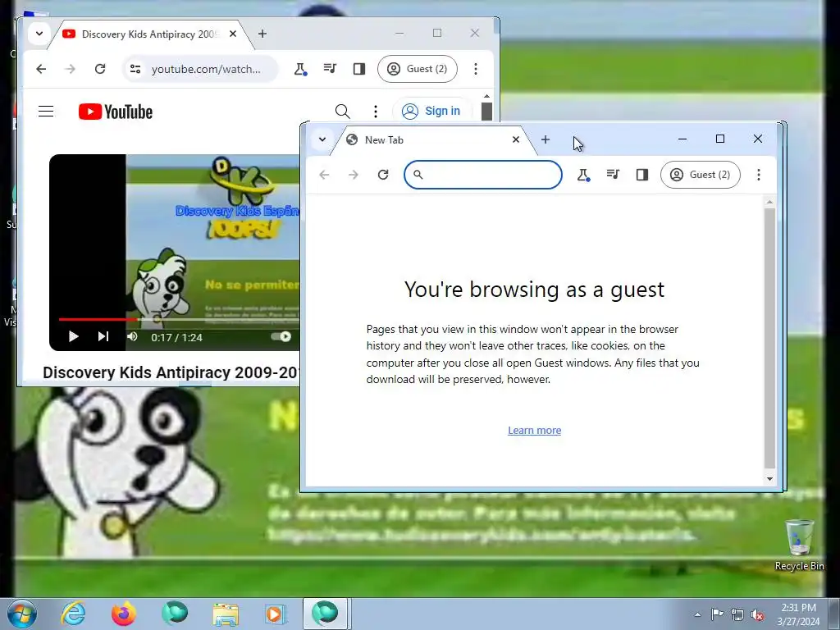Open Guest (2) profile in the YouTube window
This screenshot has height=630, width=840.
[418, 69]
